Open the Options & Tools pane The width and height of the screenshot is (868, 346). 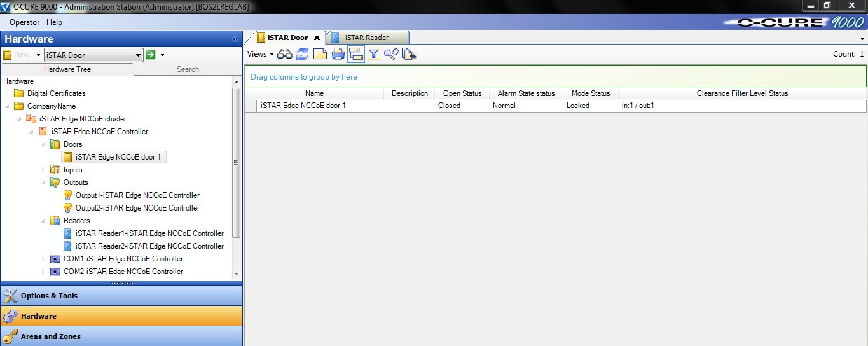[x=121, y=296]
